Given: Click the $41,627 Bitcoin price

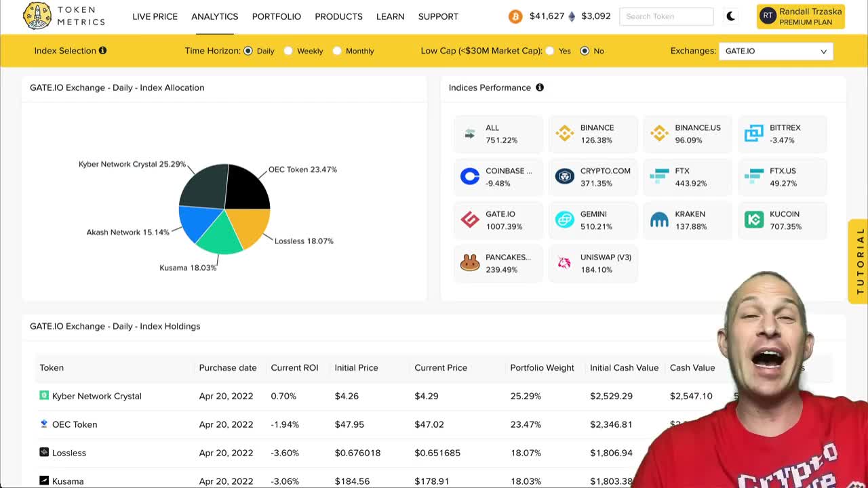Looking at the screenshot, I should 547,16.
